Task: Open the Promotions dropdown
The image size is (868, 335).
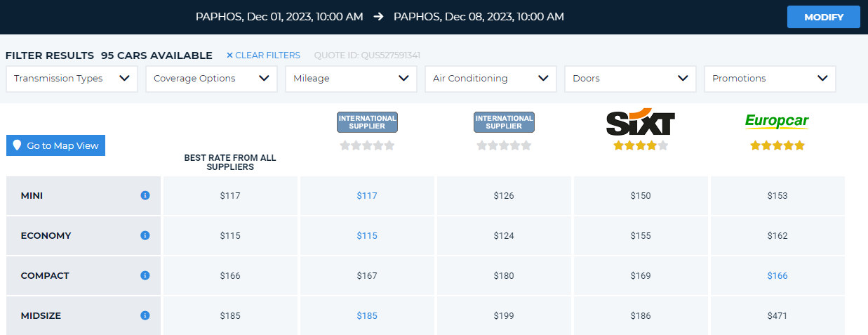Action: click(770, 79)
